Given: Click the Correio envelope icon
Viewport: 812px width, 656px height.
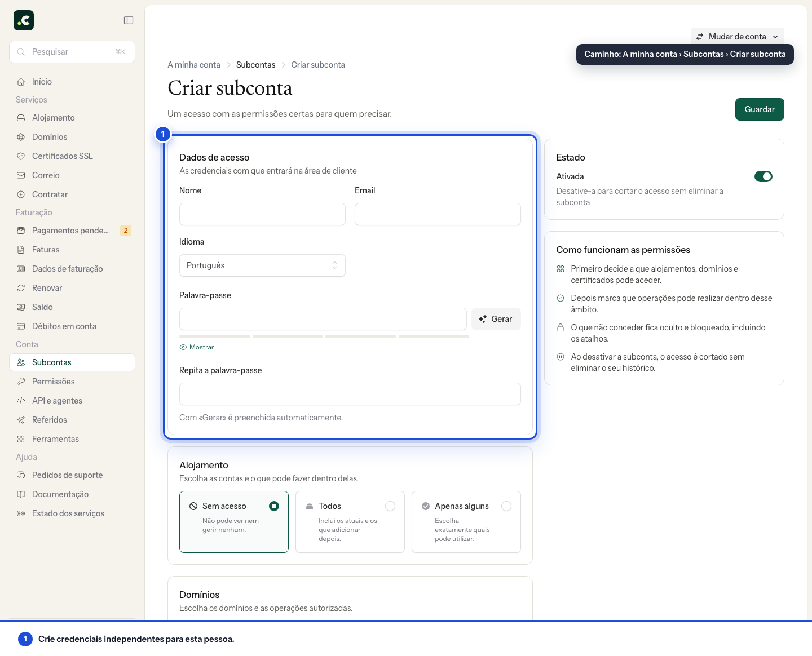Looking at the screenshot, I should click(x=21, y=175).
